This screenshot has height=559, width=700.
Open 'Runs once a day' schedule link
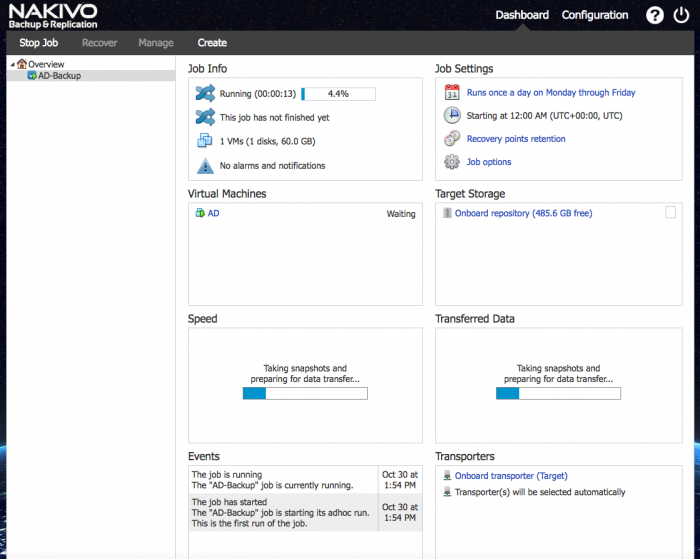click(551, 92)
